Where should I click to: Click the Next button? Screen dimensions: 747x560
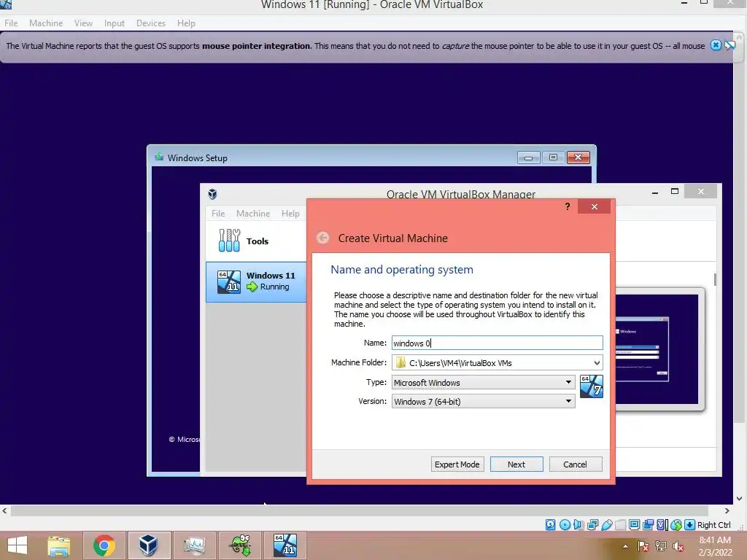[516, 464]
